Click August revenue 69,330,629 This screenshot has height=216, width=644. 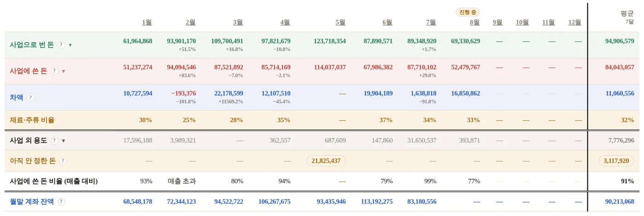466,41
